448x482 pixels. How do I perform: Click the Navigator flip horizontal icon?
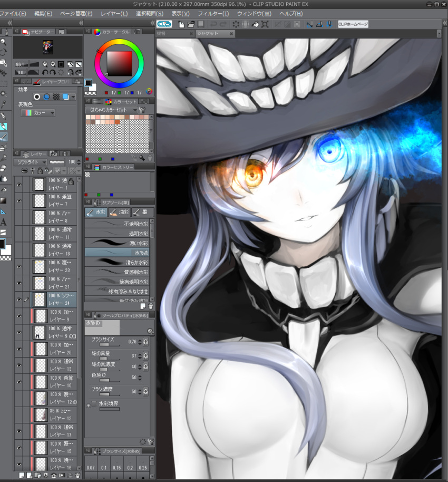[x=71, y=73]
